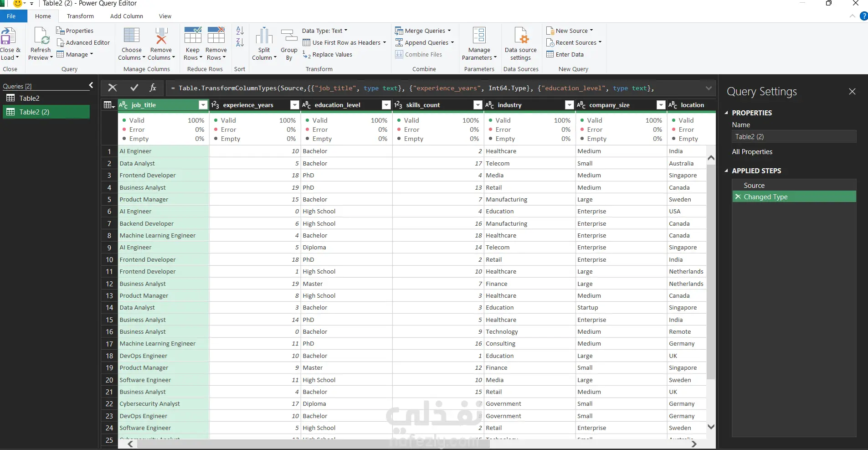868x450 pixels.
Task: Open the Data Type: Text dropdown
Action: (x=325, y=31)
